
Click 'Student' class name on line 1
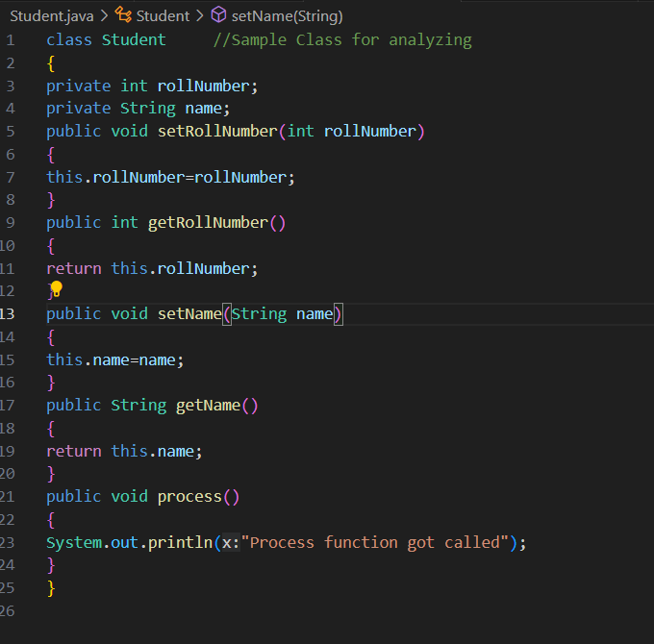tap(134, 40)
